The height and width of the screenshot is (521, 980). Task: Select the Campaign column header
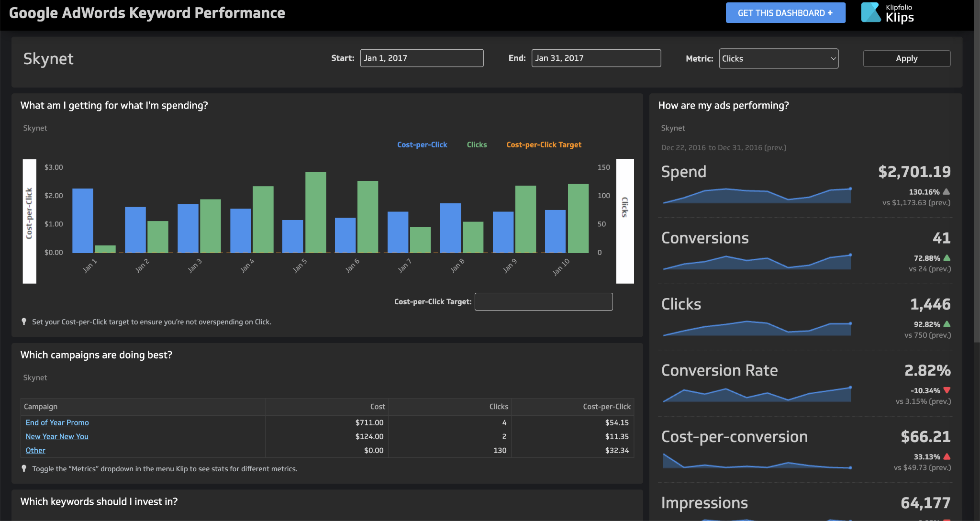[41, 406]
